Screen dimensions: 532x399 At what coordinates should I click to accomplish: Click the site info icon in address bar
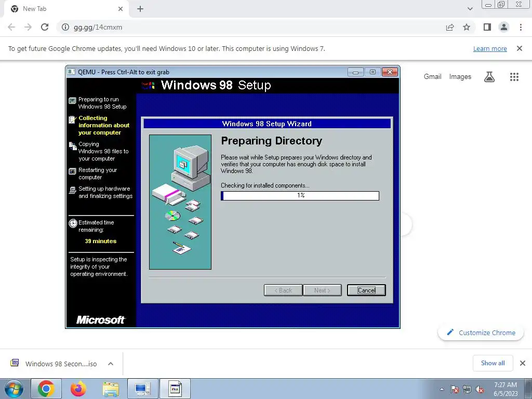click(x=65, y=27)
